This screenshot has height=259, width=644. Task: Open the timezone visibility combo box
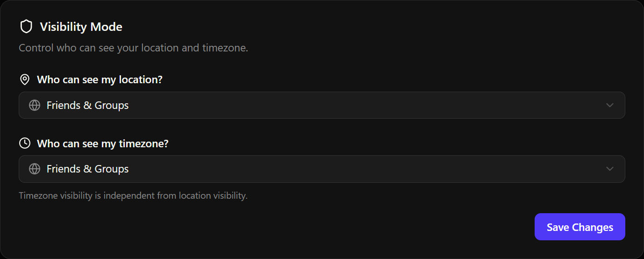click(322, 169)
